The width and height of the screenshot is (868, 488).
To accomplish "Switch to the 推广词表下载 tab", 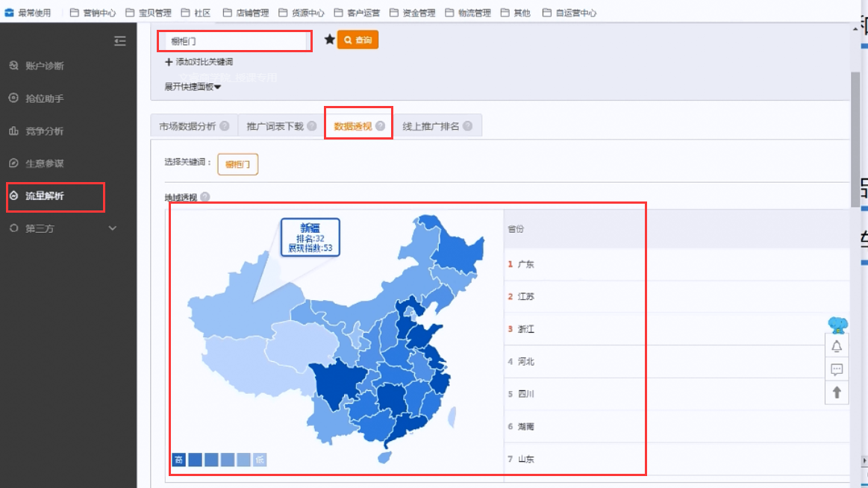I will (x=275, y=126).
